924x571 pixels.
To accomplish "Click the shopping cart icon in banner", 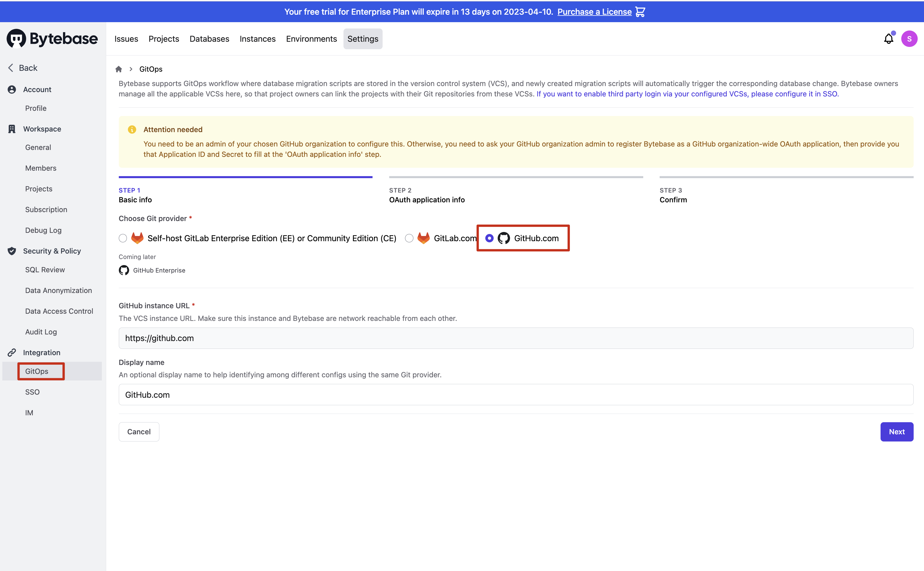I will click(x=640, y=12).
